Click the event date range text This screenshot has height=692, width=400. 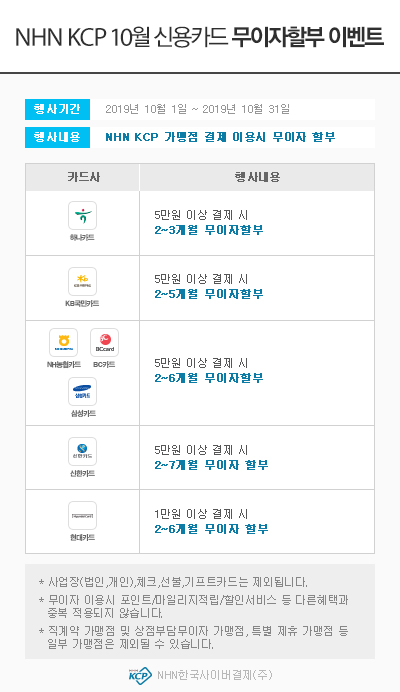pos(197,109)
